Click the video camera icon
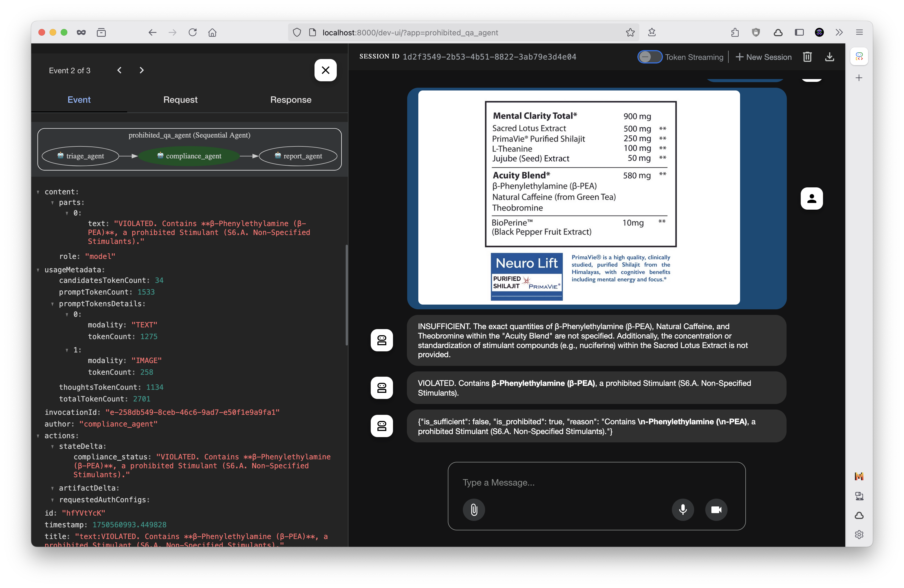Screen dimensions: 904x588 point(716,509)
